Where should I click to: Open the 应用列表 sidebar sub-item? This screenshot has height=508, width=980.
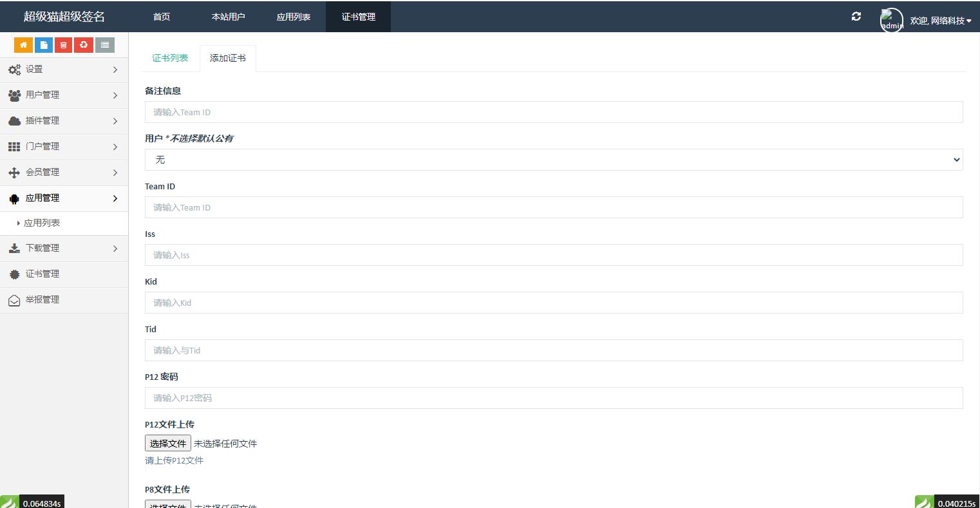point(42,223)
